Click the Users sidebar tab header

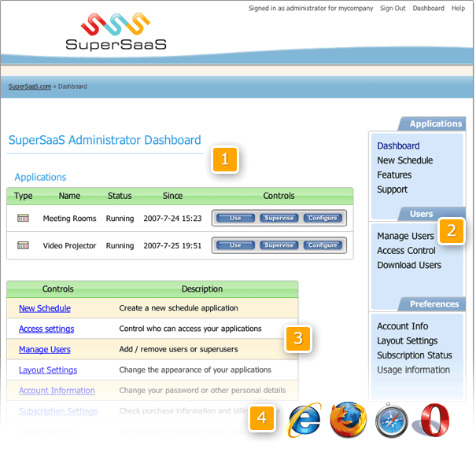(433, 214)
